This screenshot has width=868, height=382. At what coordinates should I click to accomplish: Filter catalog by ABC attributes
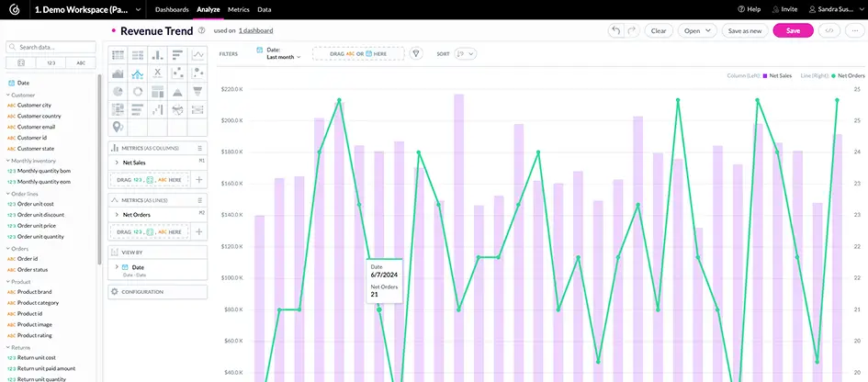81,63
